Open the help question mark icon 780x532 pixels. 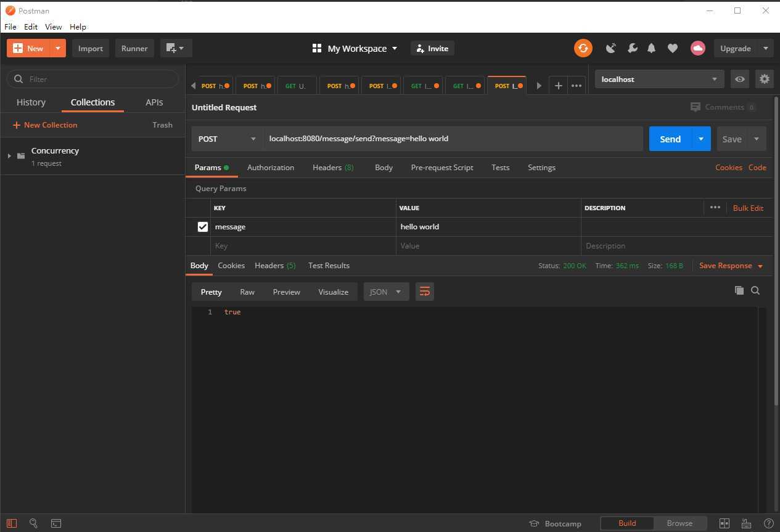pyautogui.click(x=768, y=523)
